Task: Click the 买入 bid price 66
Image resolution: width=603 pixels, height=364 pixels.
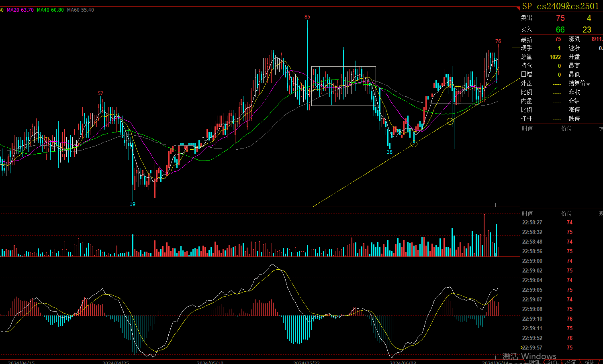Action: pos(560,30)
